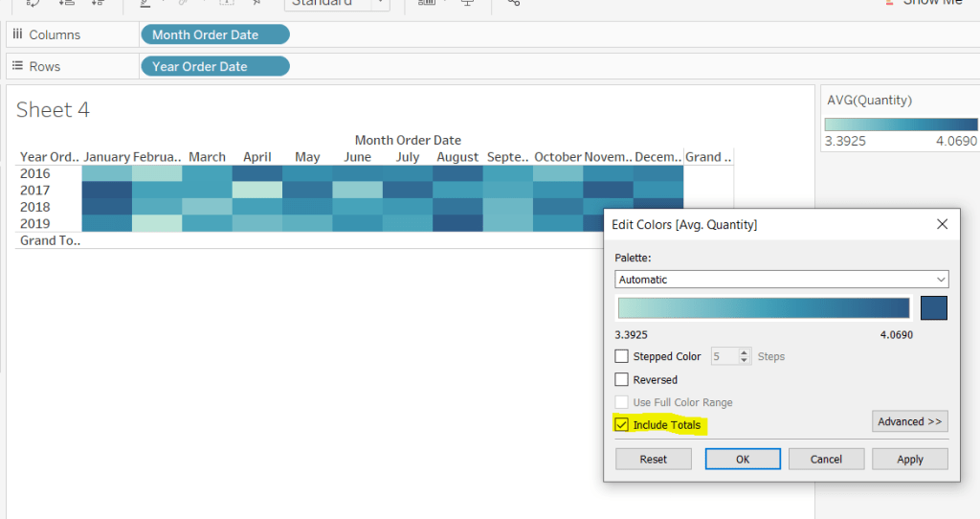The height and width of the screenshot is (519, 980).
Task: Enable the Stepped Color checkbox
Action: [x=622, y=356]
